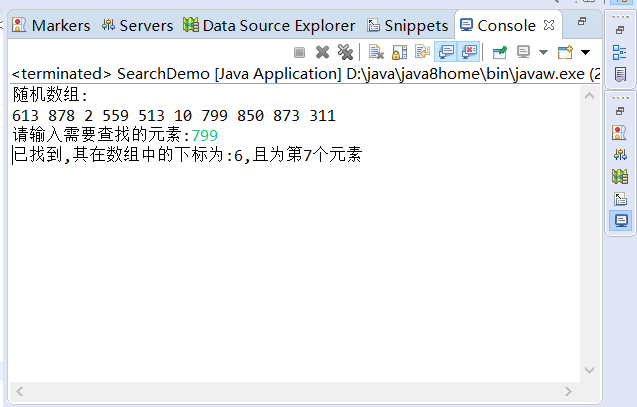
Task: Click the number 613 in the array output
Action: (x=25, y=116)
